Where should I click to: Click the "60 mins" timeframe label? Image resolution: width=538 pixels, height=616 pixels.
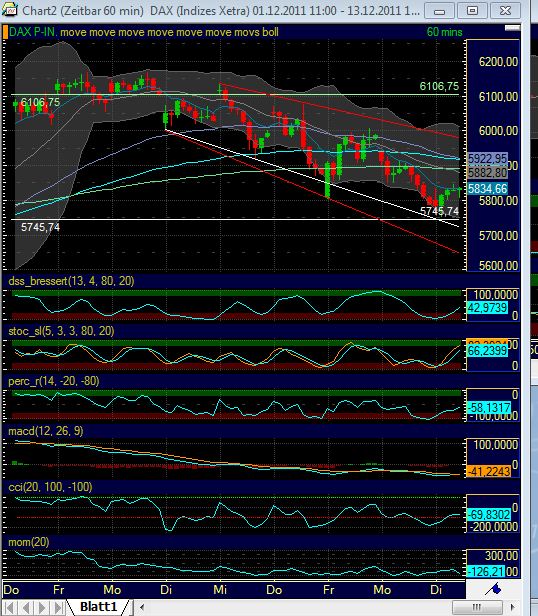(444, 32)
